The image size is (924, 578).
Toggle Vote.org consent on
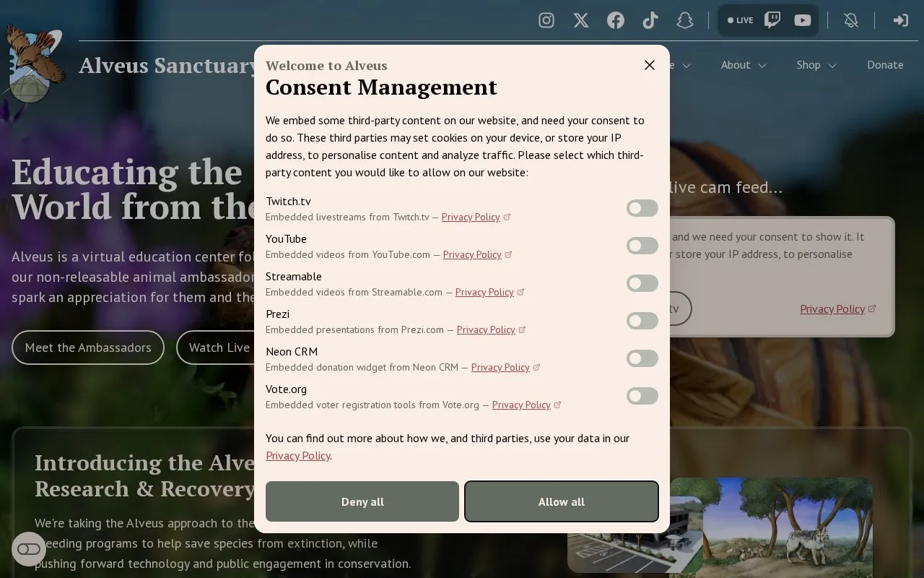coord(642,396)
